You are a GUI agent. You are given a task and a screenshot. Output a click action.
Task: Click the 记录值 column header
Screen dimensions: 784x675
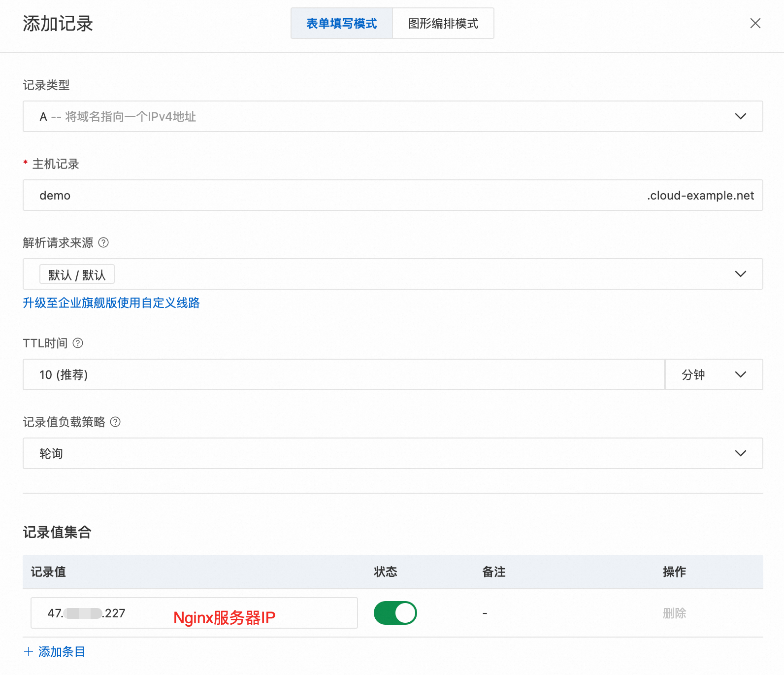pos(48,572)
